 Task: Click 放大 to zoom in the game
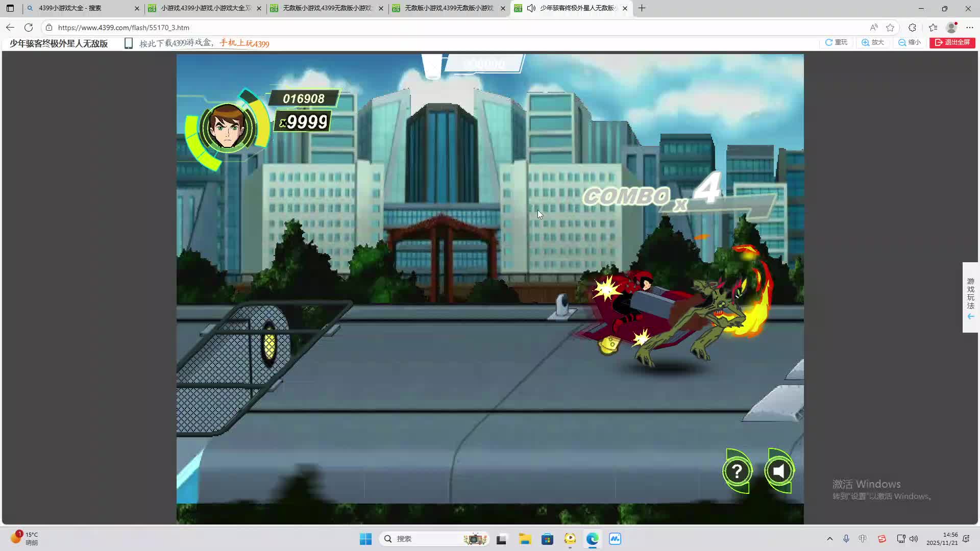[x=873, y=42]
